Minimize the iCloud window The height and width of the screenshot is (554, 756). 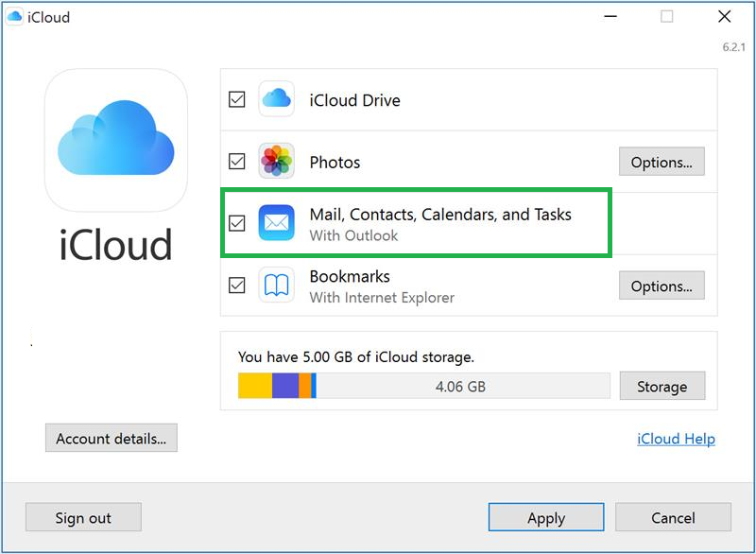610,16
